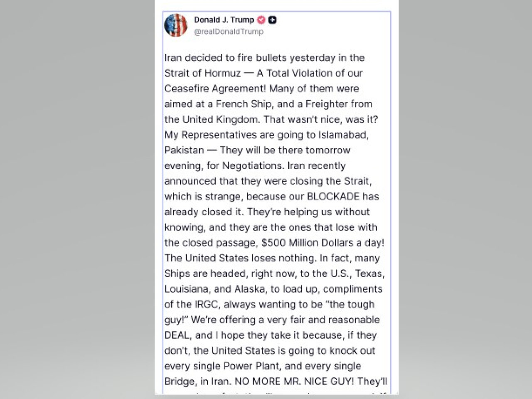
Task: Open the @realDonaldTrump handle link
Action: pyautogui.click(x=229, y=32)
